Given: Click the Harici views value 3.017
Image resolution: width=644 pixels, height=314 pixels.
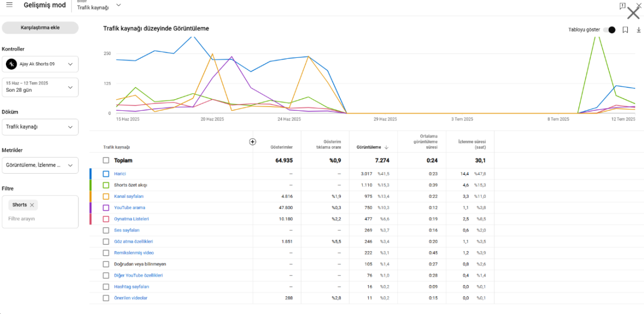Looking at the screenshot, I should coord(367,174).
